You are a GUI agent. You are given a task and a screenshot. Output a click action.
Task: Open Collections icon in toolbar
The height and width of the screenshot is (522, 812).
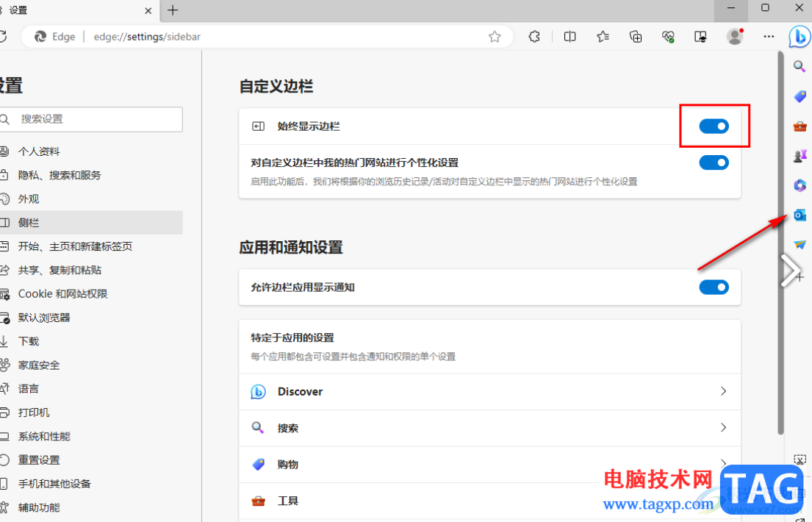pos(636,37)
